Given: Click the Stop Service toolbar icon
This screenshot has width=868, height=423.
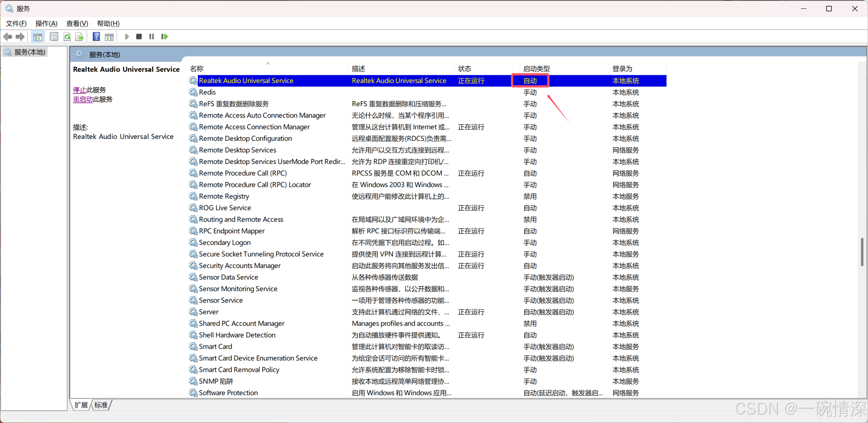Looking at the screenshot, I should click(139, 37).
